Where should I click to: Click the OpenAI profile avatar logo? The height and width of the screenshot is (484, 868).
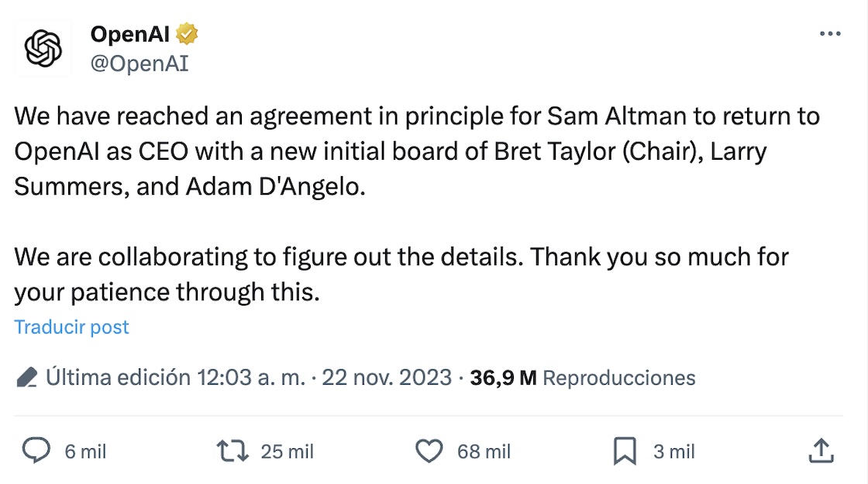43,50
